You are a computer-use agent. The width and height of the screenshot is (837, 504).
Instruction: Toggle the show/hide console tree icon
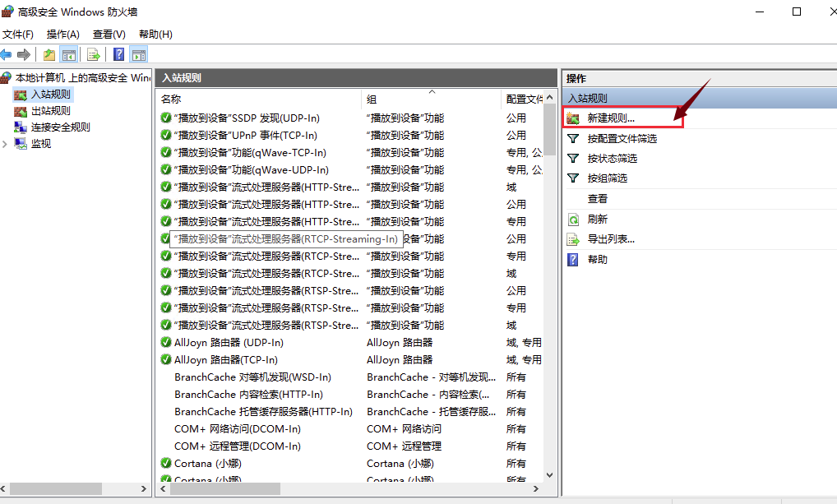click(69, 55)
